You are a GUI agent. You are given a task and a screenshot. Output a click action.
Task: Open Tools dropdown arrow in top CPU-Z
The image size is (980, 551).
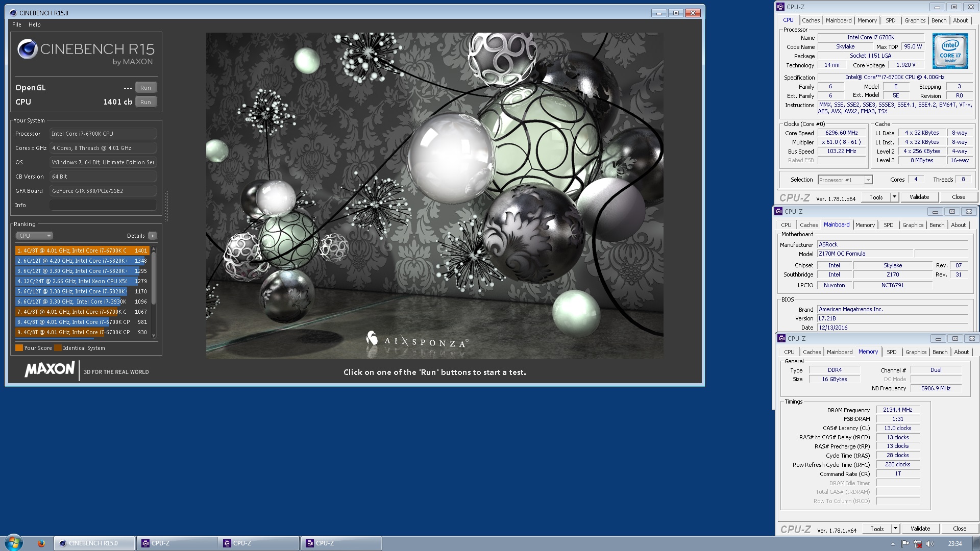tap(894, 197)
